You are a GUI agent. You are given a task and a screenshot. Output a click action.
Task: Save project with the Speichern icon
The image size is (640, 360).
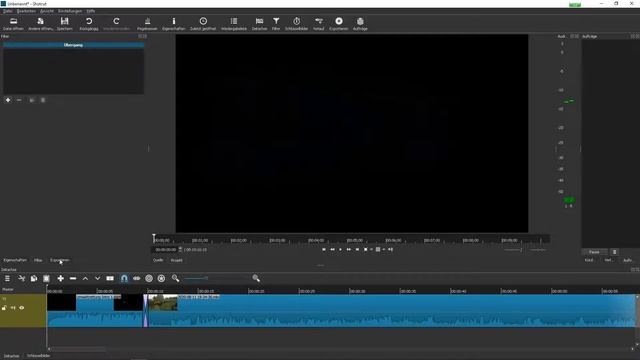tap(64, 24)
